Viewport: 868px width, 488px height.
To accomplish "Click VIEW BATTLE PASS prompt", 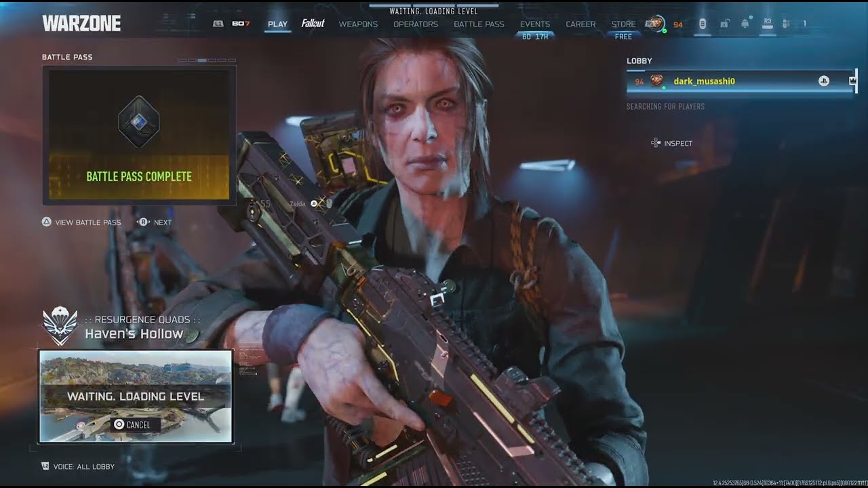I will pos(81,222).
